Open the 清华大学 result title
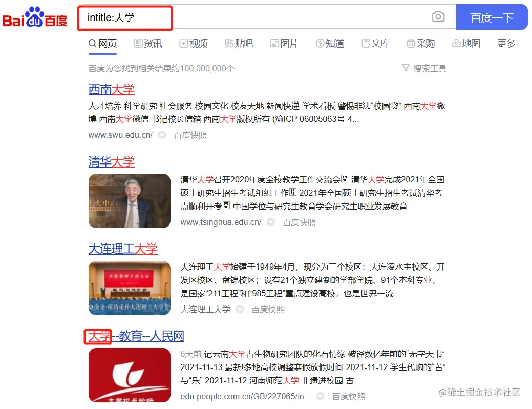The image size is (532, 409). [111, 161]
